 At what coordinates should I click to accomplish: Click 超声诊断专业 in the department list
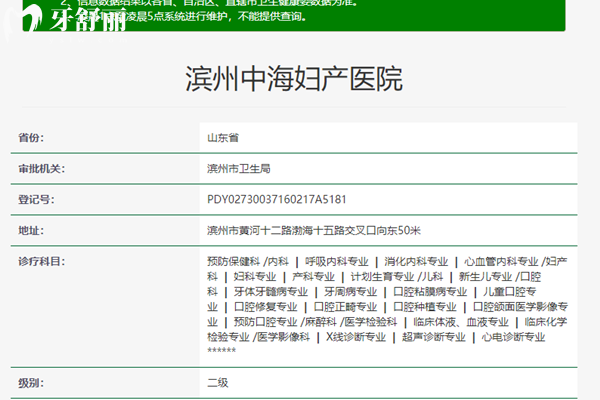click(434, 337)
